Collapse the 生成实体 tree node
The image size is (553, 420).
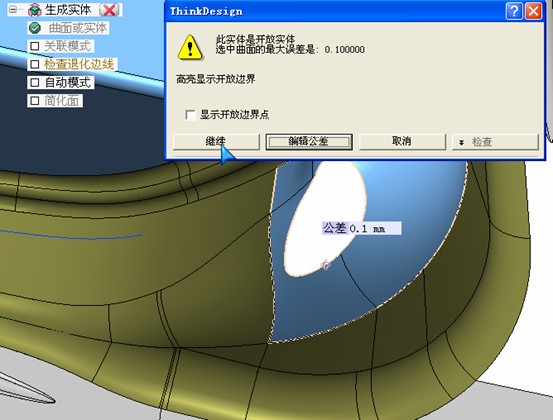coord(13,10)
